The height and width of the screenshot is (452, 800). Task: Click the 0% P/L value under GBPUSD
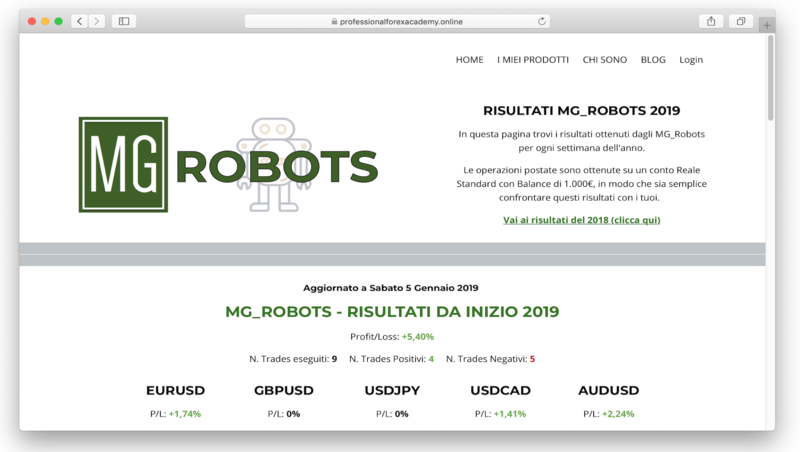tap(293, 414)
